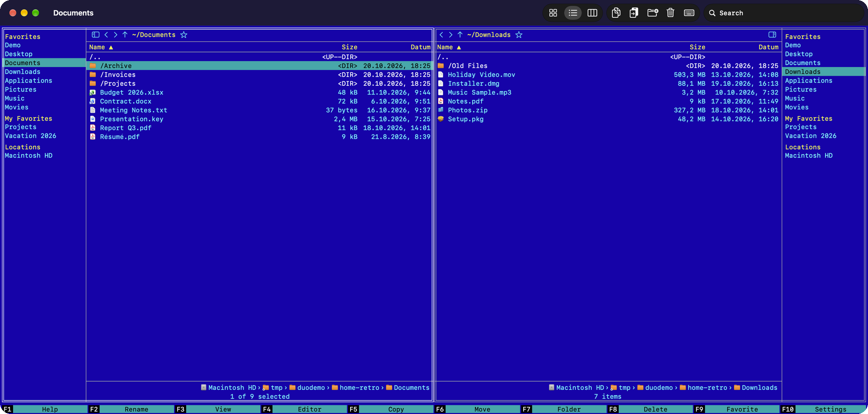
Task: Click the trash icon in toolbar
Action: coord(670,13)
